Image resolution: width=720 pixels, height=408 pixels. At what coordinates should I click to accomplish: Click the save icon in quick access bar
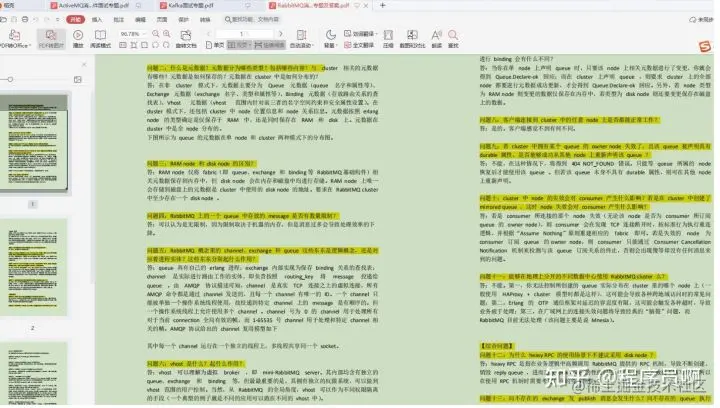pyautogui.click(x=14, y=19)
